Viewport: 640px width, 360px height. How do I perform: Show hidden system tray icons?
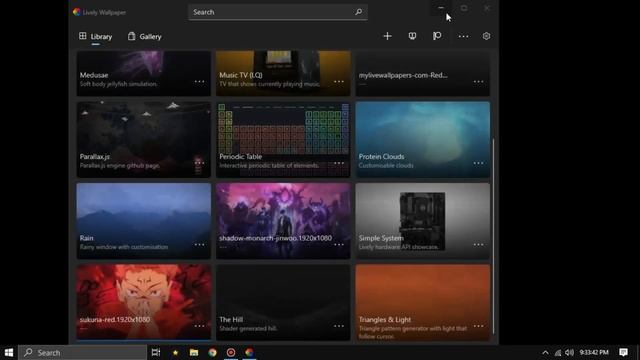(545, 352)
